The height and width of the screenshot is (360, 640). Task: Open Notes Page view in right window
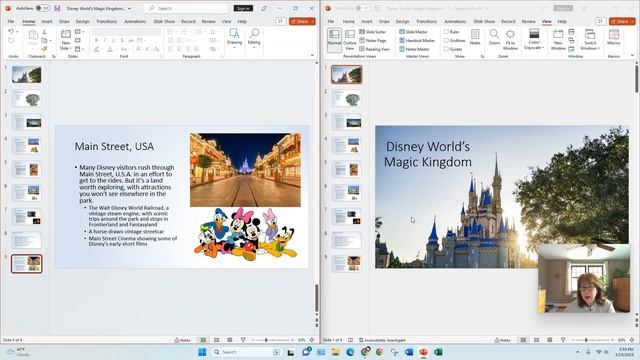[x=373, y=40]
